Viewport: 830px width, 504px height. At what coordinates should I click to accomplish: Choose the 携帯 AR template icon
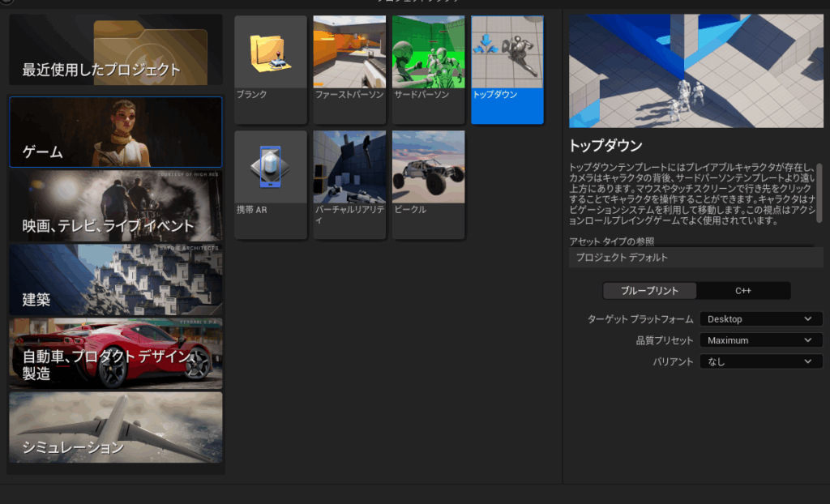(270, 168)
